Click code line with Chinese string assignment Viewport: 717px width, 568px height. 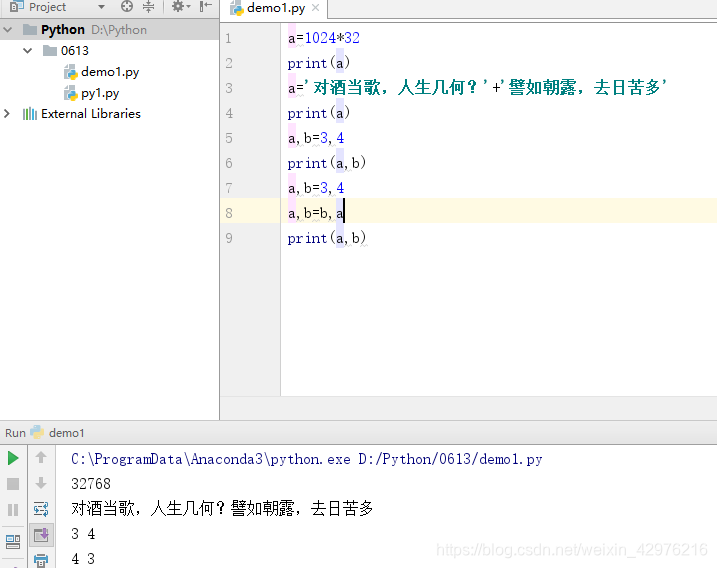(477, 87)
